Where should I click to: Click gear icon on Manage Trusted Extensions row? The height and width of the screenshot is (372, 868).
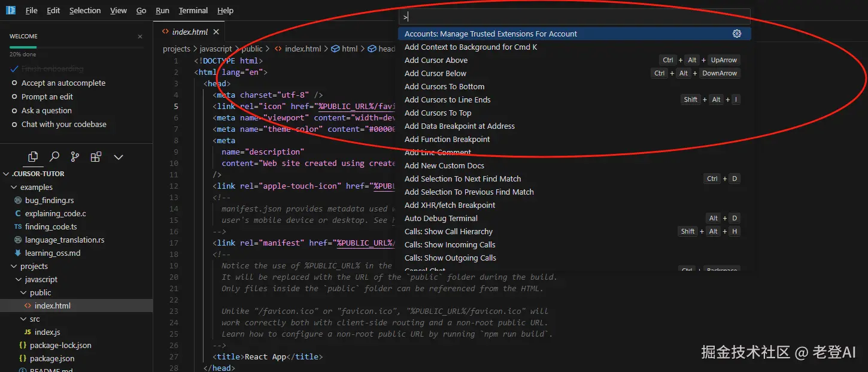(x=737, y=34)
